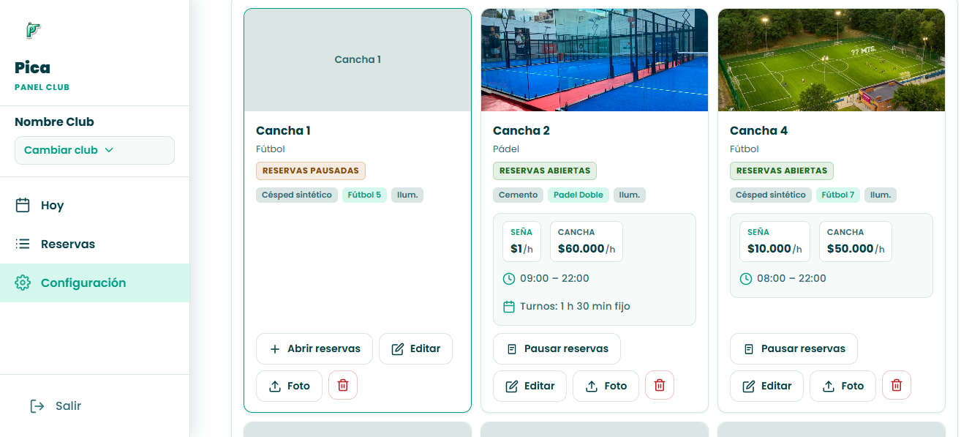Click the Césped sintético tag on Cancha 4
The width and height of the screenshot is (980, 437).
pyautogui.click(x=771, y=195)
